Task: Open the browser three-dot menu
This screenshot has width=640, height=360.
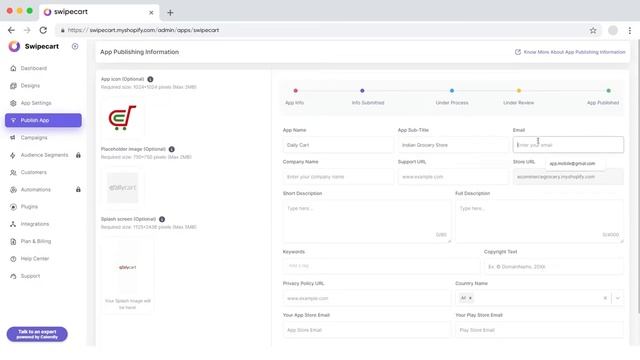Action: coord(630,30)
